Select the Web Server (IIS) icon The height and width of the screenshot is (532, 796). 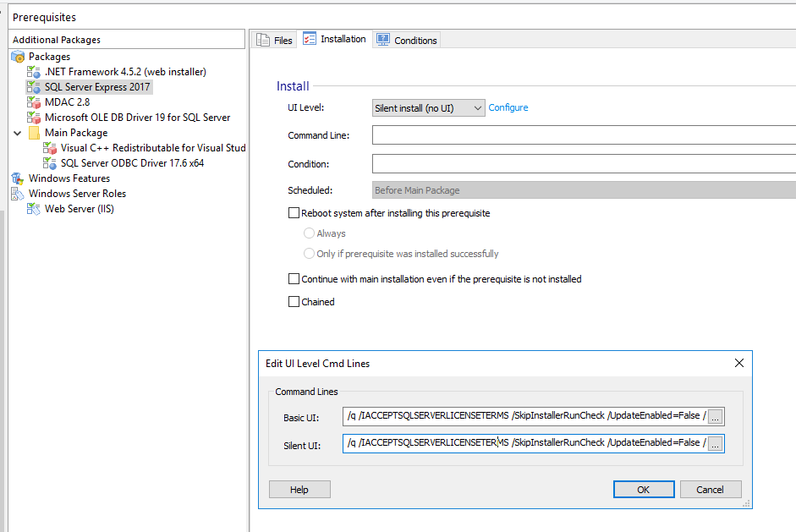(x=34, y=209)
